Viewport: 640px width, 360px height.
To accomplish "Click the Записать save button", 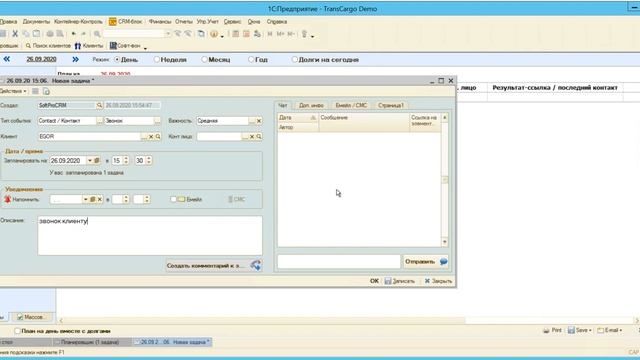I will (x=400, y=281).
